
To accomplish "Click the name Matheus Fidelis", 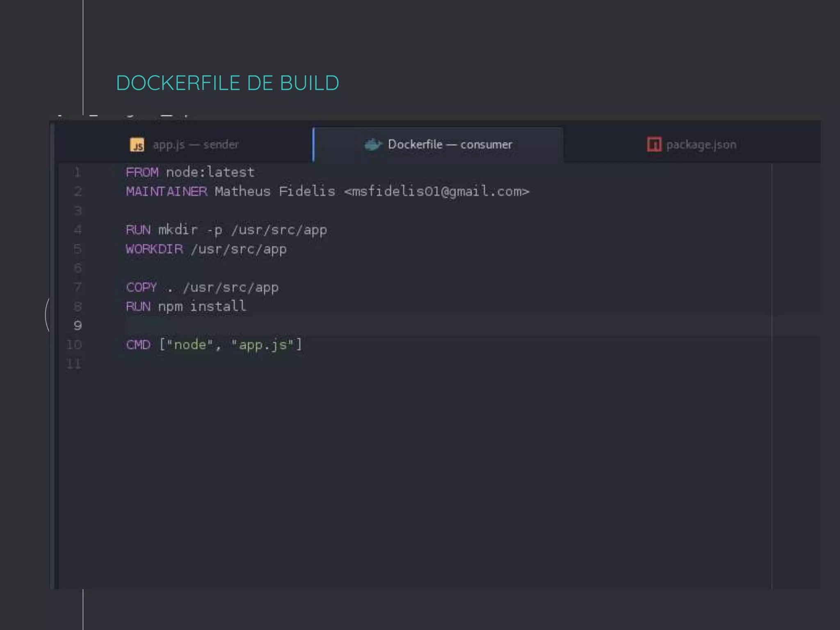I will coord(275,192).
